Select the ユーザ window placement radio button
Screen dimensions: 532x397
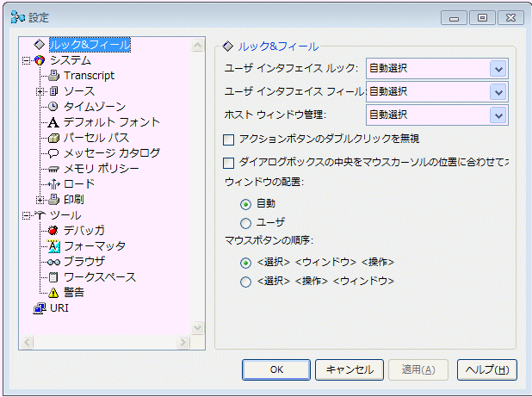[246, 222]
